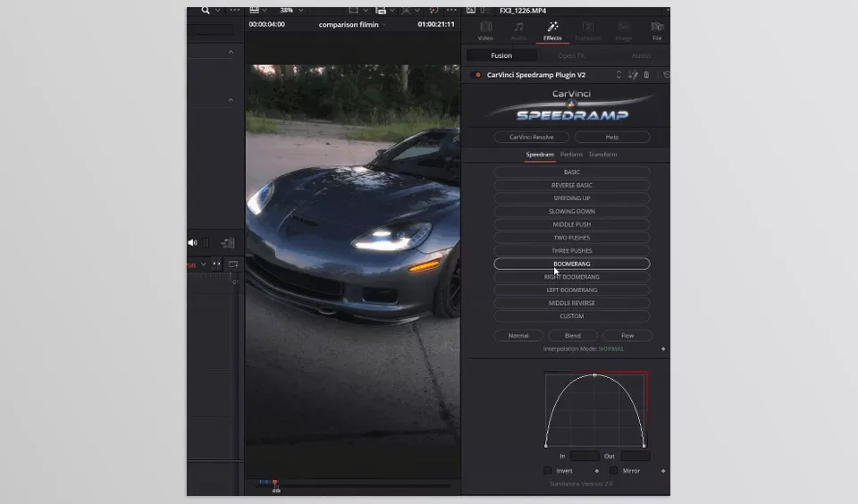The width and height of the screenshot is (858, 504).
Task: Set interpolation to Normal
Action: (518, 335)
